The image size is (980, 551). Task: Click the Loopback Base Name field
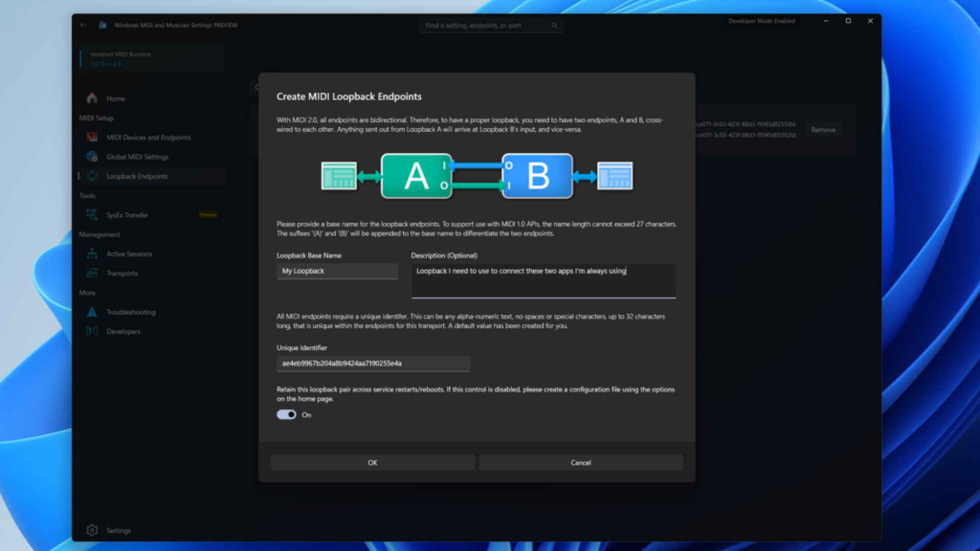337,271
